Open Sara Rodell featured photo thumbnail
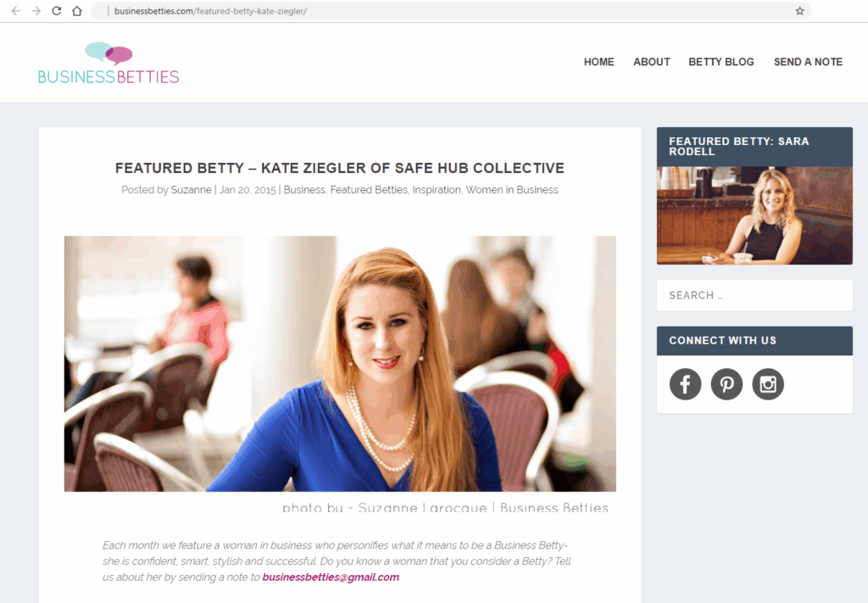Image resolution: width=868 pixels, height=603 pixels. pyautogui.click(x=754, y=215)
